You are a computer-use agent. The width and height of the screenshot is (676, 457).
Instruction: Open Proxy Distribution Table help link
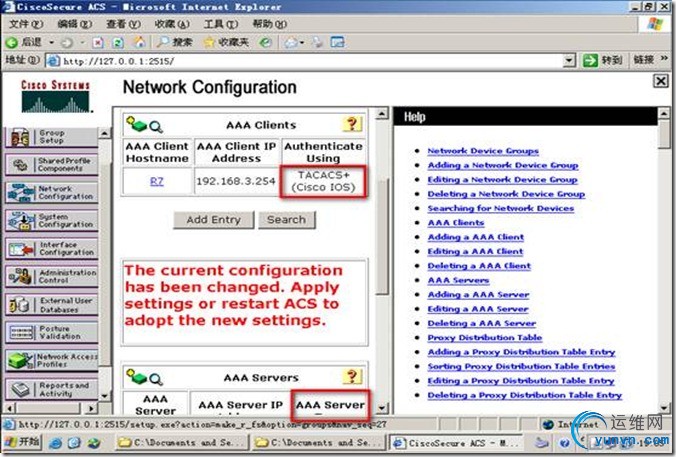pyautogui.click(x=485, y=338)
